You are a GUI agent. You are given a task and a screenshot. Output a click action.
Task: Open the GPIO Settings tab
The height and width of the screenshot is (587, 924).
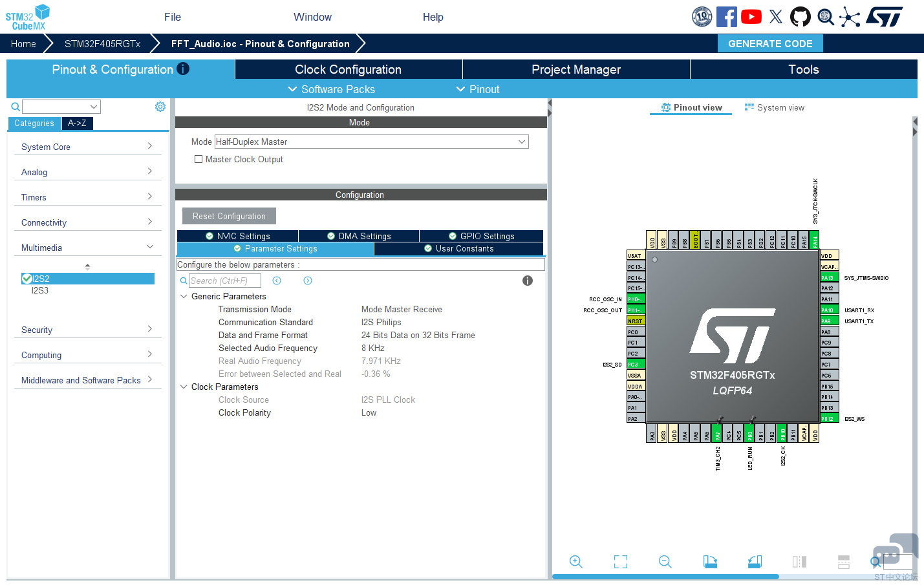tap(482, 236)
